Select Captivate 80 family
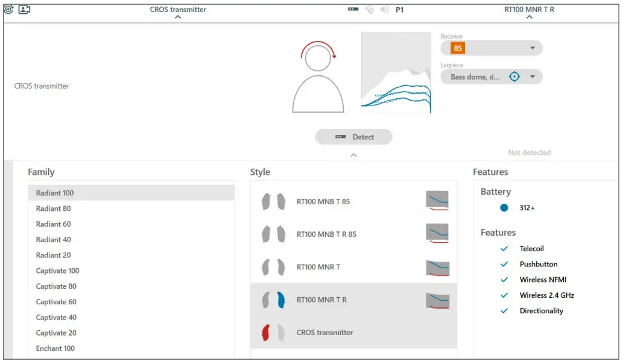The image size is (623, 364). point(131,286)
